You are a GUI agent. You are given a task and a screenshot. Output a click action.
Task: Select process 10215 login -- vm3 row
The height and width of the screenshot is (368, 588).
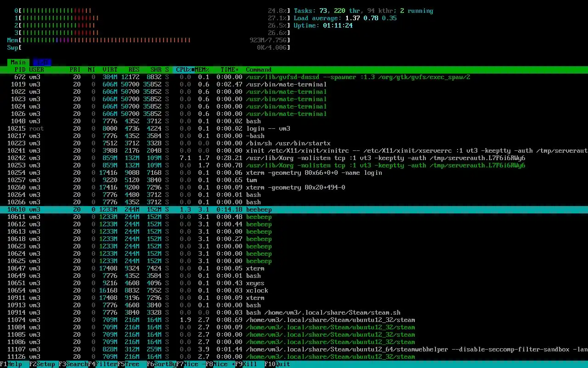coord(294,128)
